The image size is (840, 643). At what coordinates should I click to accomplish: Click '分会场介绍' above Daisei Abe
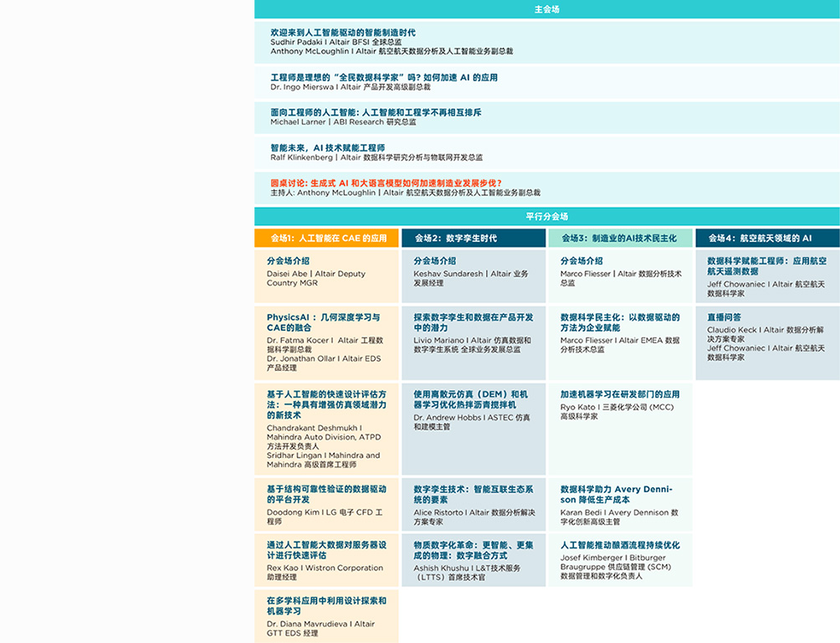pyautogui.click(x=288, y=261)
